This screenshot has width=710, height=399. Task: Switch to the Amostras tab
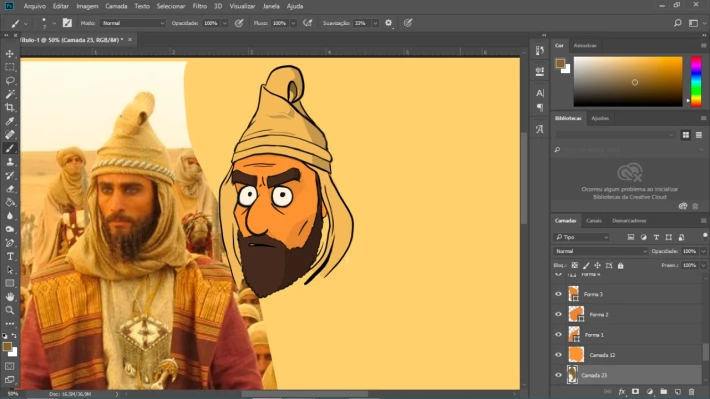(585, 45)
